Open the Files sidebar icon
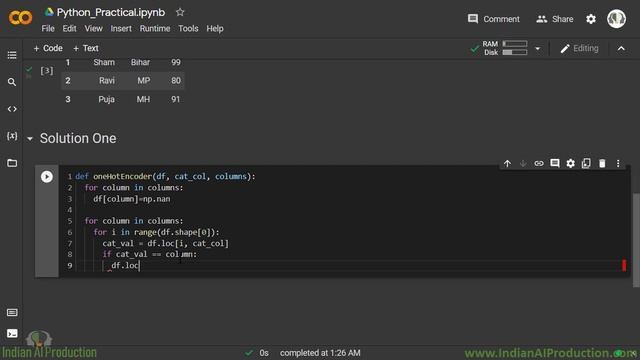The width and height of the screenshot is (640, 360). (x=12, y=163)
